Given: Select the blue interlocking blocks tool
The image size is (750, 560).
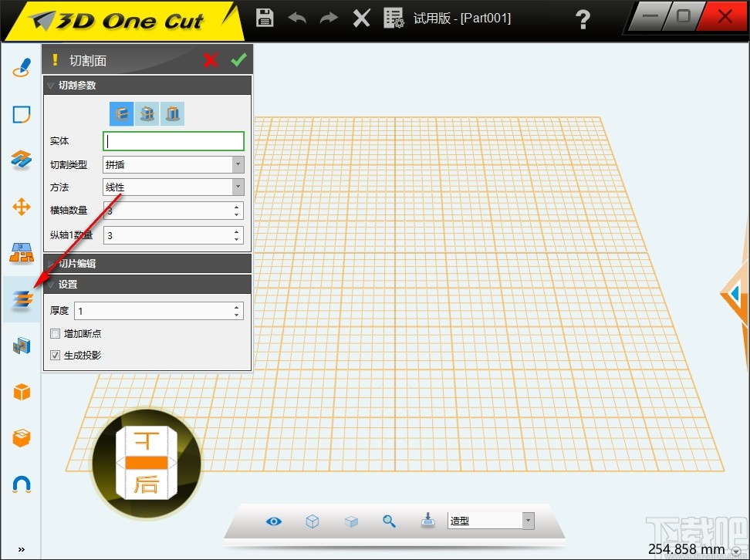Looking at the screenshot, I should [22, 346].
